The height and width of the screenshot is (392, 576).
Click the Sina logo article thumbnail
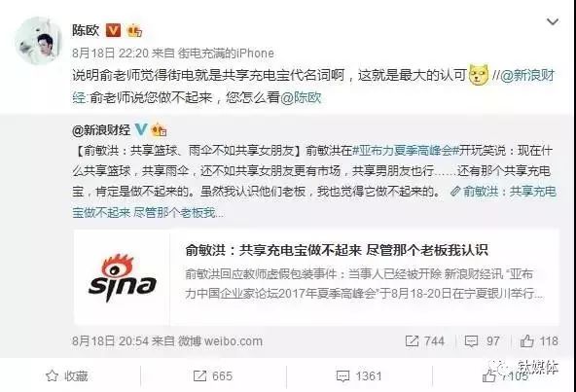122,277
